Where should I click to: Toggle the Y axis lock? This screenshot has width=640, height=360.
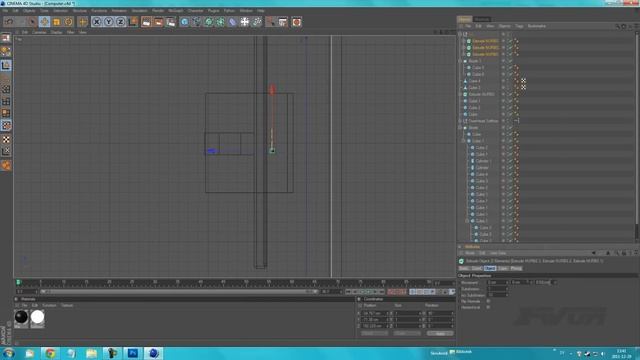(109, 22)
